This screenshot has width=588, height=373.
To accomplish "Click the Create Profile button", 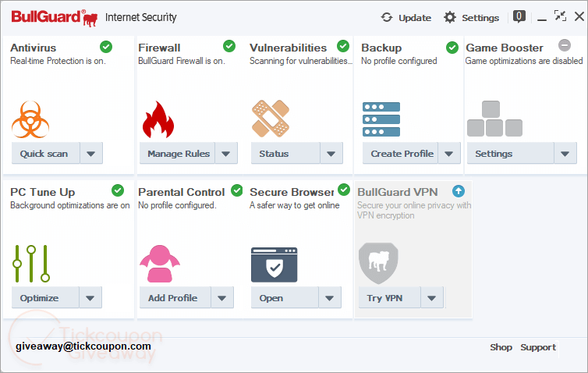I will coord(400,154).
